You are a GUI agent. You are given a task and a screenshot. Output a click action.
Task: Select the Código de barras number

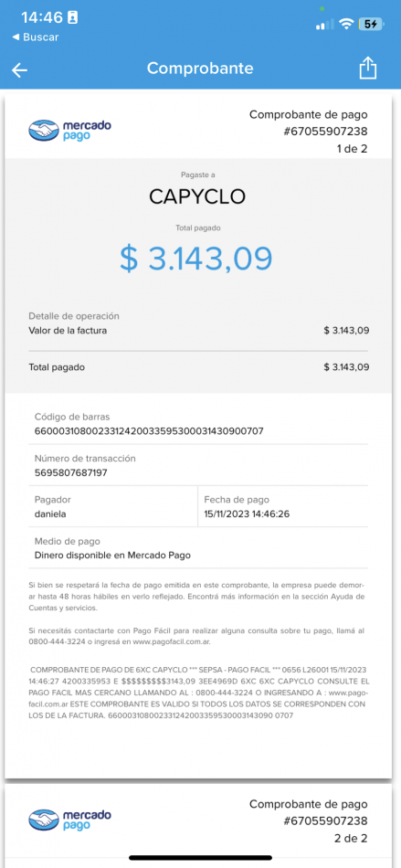(x=149, y=430)
